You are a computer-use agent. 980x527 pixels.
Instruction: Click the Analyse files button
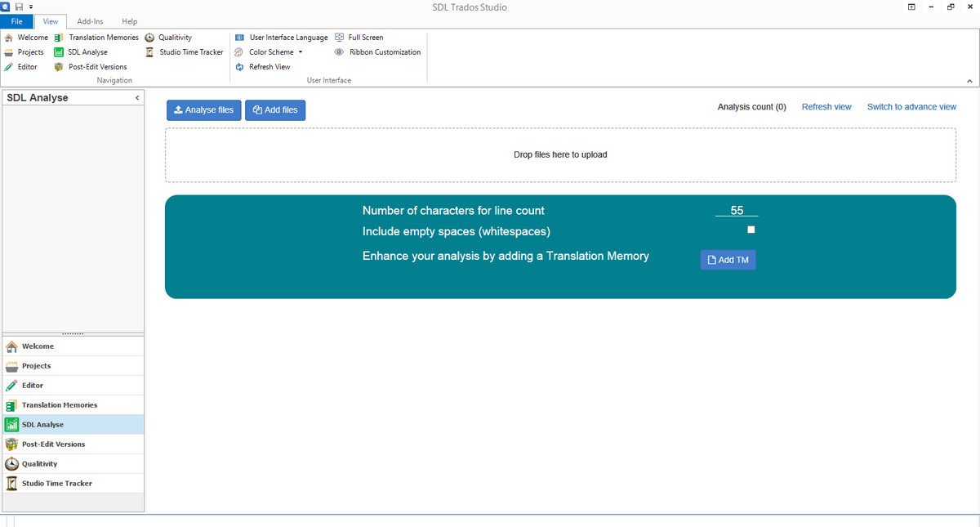204,110
